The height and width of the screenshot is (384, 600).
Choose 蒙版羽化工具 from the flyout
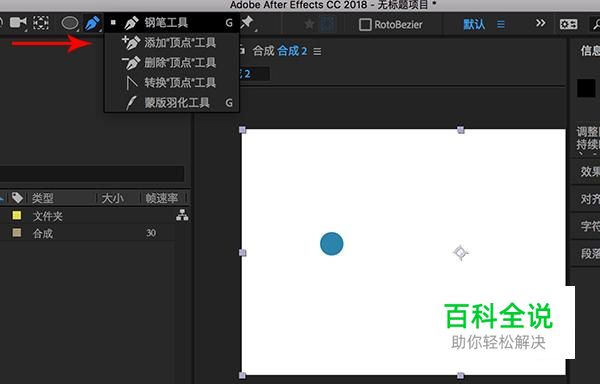[x=172, y=103]
